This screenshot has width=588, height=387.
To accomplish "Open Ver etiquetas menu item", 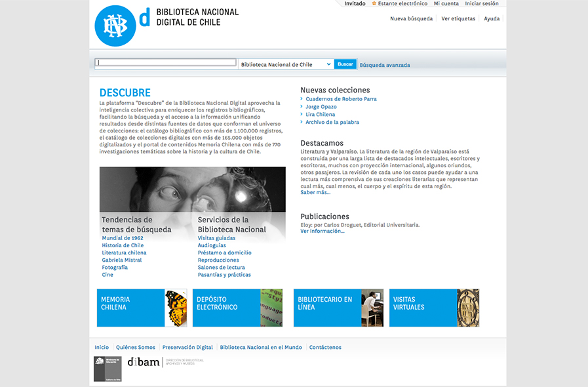I will pyautogui.click(x=458, y=18).
